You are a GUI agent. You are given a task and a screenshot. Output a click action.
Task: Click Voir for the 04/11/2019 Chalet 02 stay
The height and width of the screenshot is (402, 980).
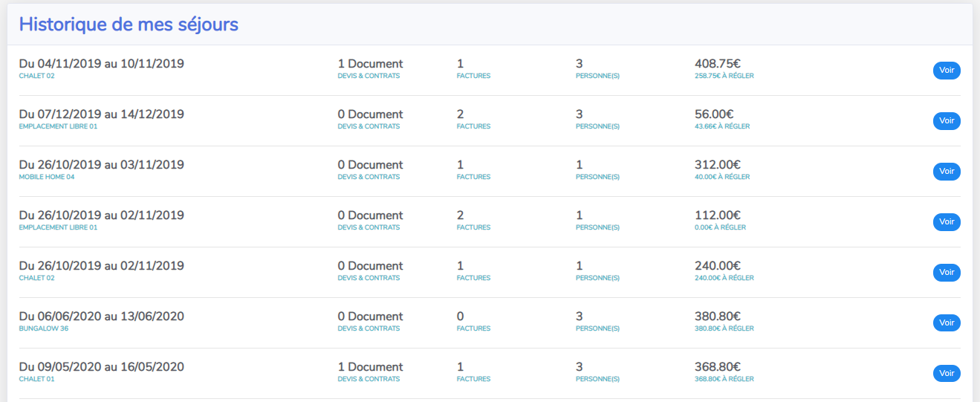pos(946,71)
